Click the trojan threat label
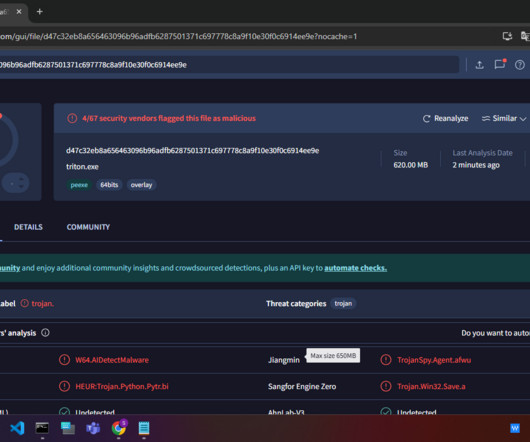 click(43, 303)
